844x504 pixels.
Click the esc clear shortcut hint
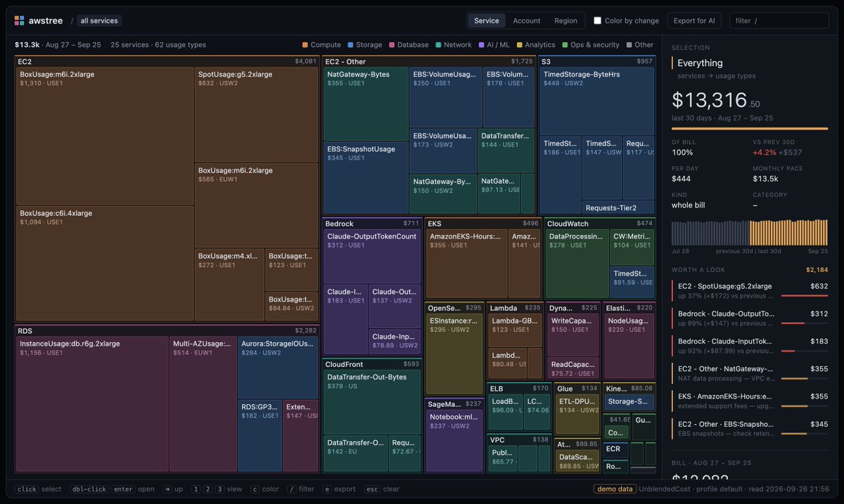pyautogui.click(x=382, y=489)
